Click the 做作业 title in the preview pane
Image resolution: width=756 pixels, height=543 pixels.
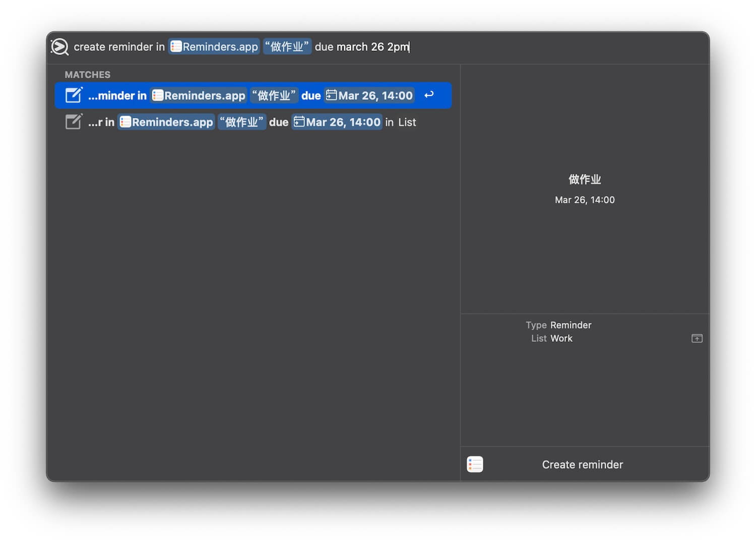pyautogui.click(x=585, y=179)
